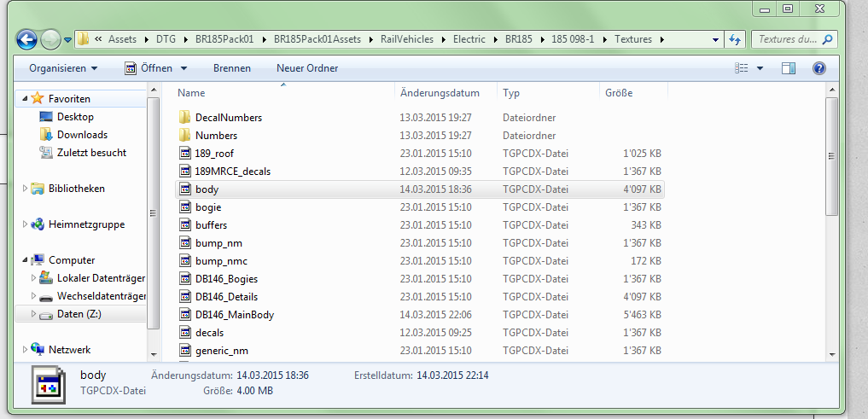Screen dimensions: 868x419
Task: Sort by the Name column header
Action: pos(191,93)
